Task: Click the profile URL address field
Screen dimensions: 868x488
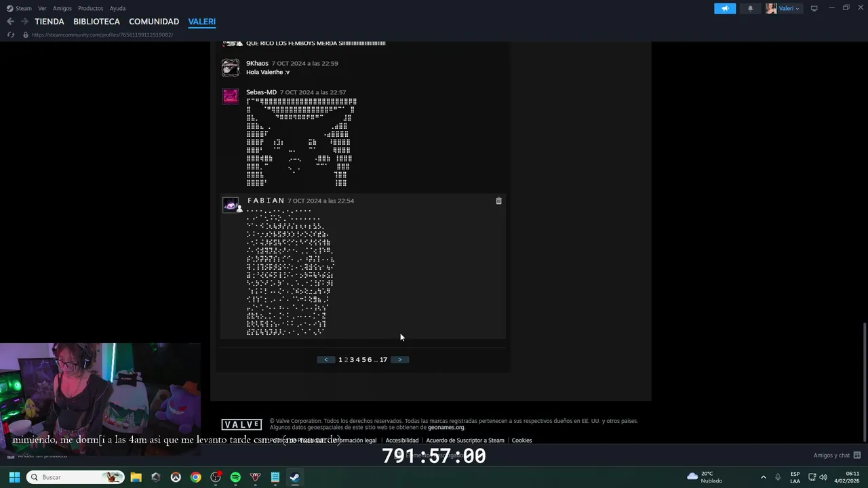Action: click(102, 35)
